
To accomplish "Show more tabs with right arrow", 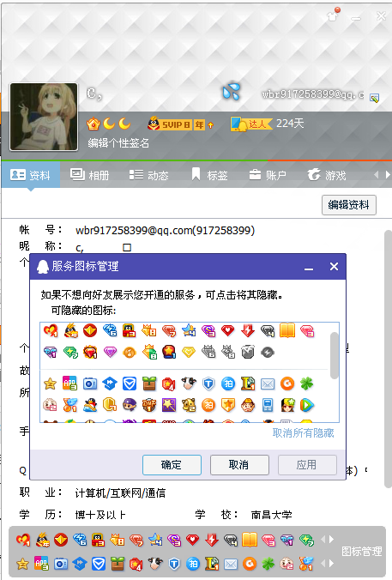I will click(387, 174).
